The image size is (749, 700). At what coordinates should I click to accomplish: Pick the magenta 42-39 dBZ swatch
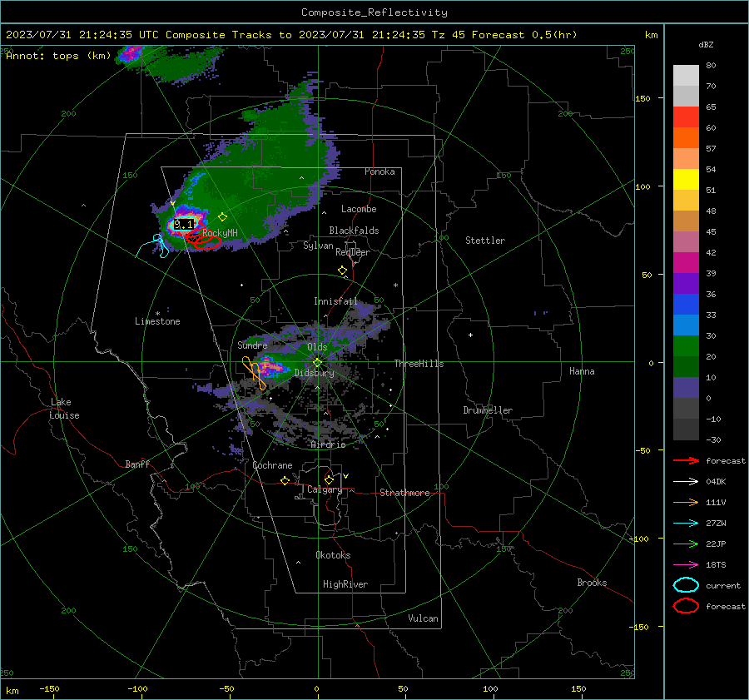686,263
